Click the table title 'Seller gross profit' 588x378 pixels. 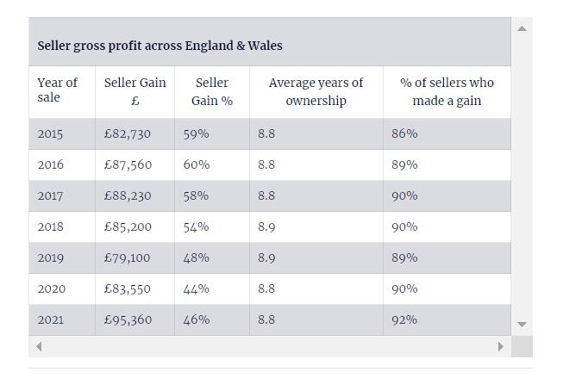coord(160,46)
